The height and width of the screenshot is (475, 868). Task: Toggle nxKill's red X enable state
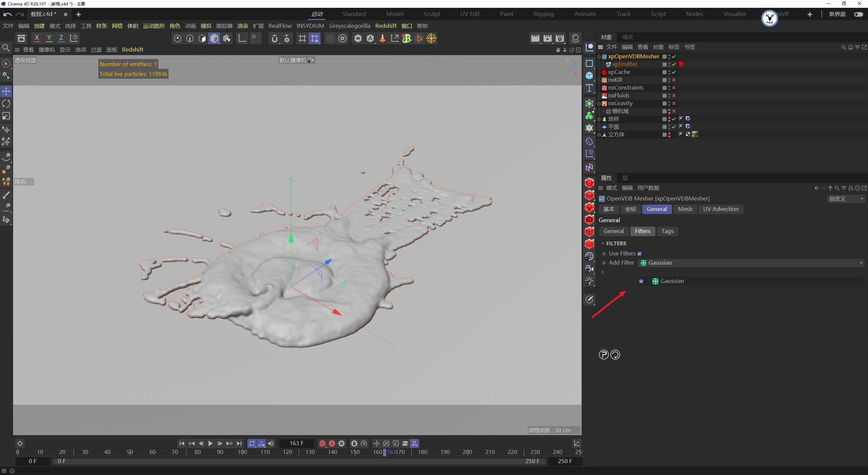pos(674,80)
